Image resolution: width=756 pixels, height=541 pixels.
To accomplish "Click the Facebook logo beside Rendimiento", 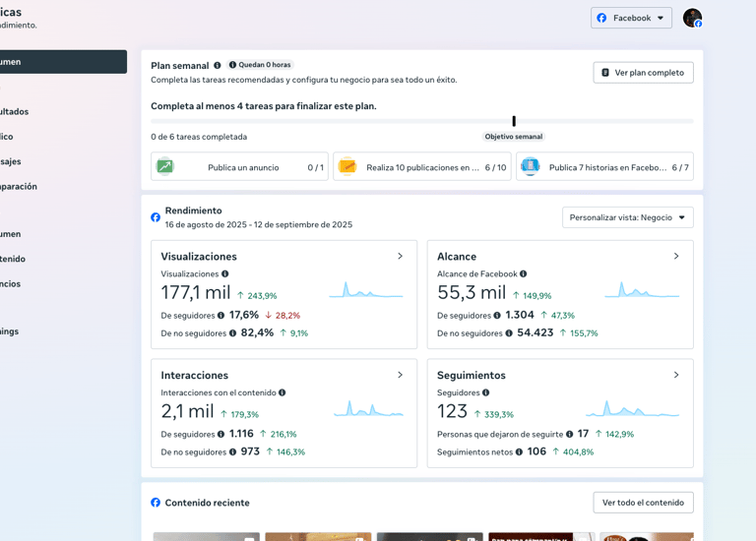I will pos(156,217).
